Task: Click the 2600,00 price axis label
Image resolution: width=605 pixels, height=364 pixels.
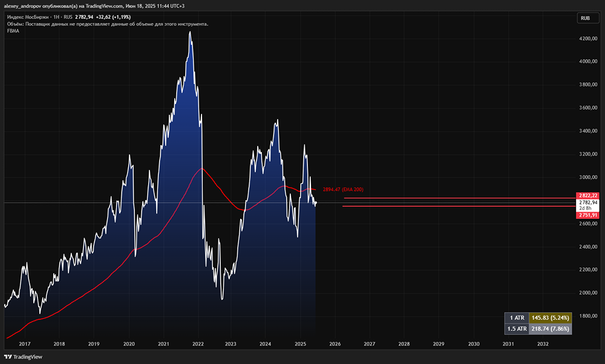Action: [x=588, y=224]
